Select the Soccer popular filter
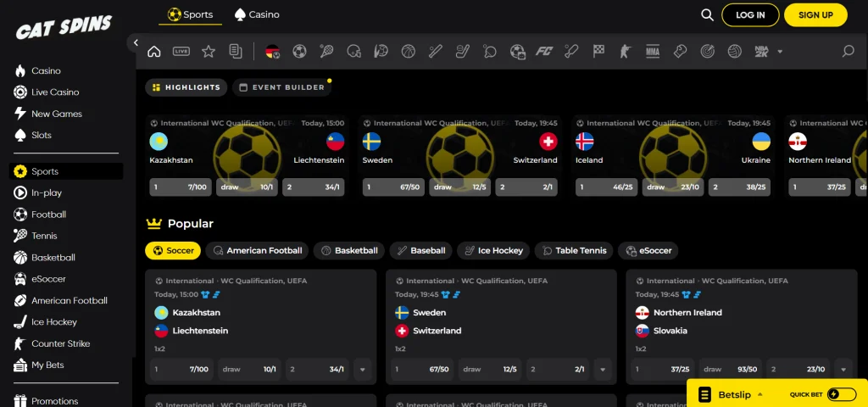 pyautogui.click(x=173, y=251)
